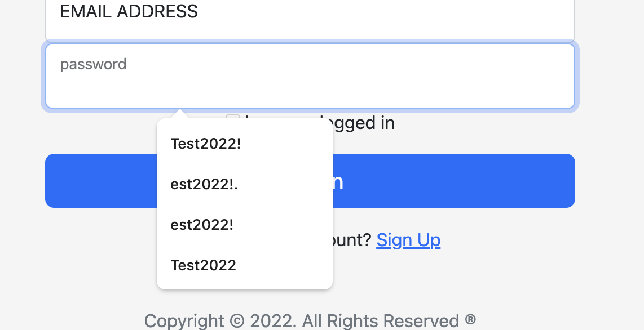Click the word "Copyright" in the footer

click(184, 322)
